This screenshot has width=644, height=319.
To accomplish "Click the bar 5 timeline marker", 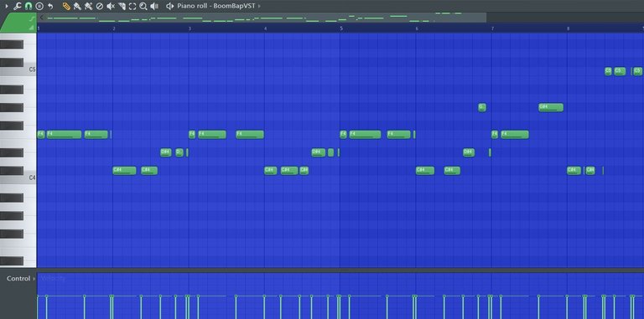I will [x=341, y=28].
